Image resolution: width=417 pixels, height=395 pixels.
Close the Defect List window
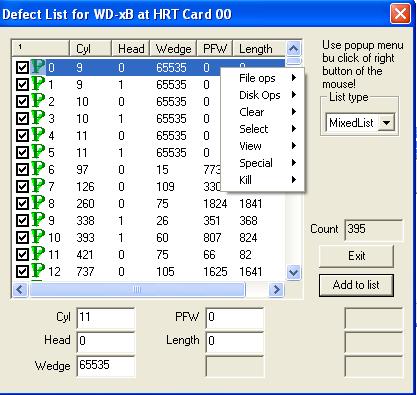coord(400,14)
